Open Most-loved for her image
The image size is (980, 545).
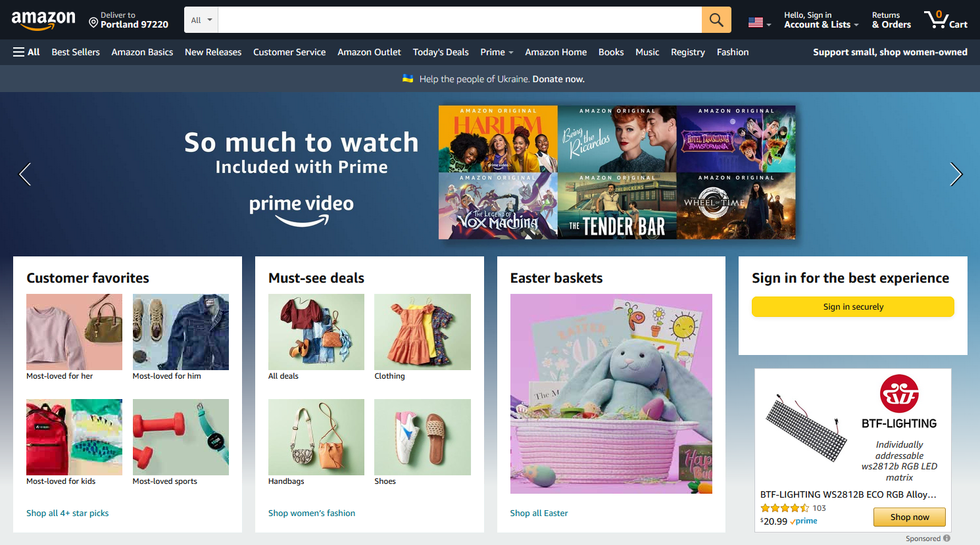point(74,332)
